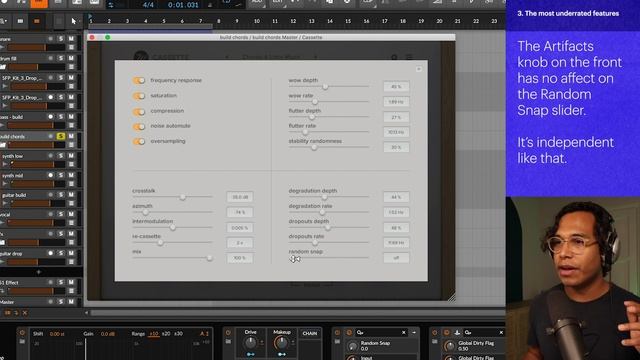The height and width of the screenshot is (360, 640).
Task: Mute the Master track
Action: click(71, 302)
